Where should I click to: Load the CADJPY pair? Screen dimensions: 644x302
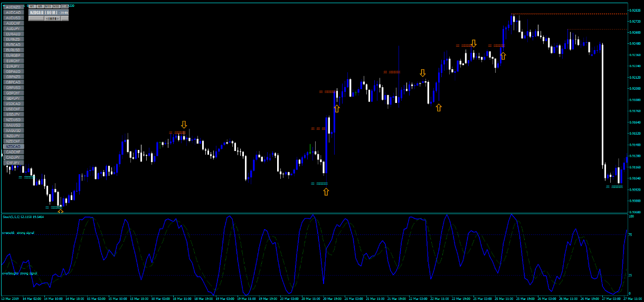point(13,157)
